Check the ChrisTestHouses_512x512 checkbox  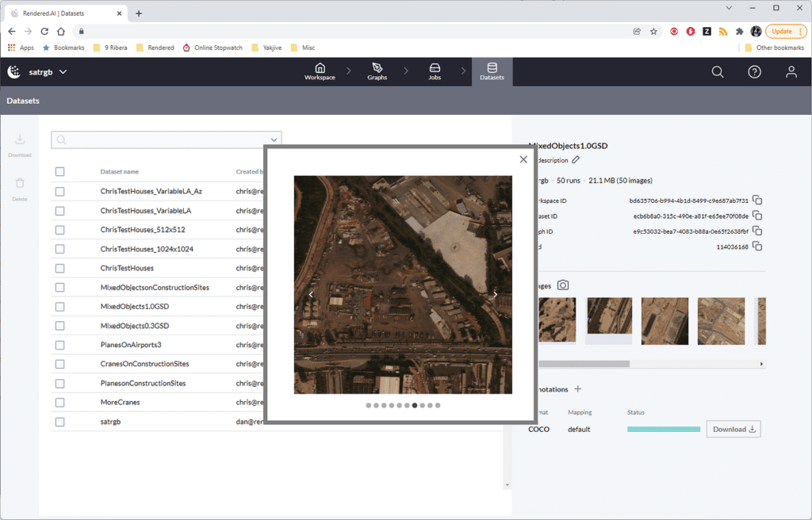coord(60,230)
